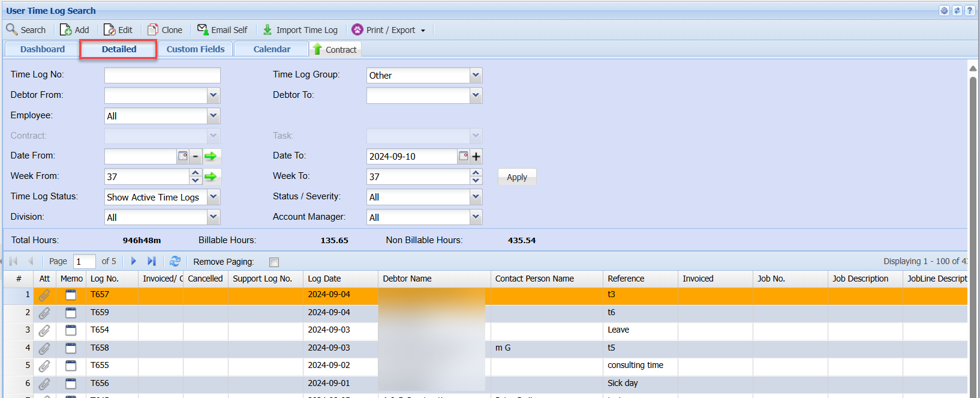980x398 pixels.
Task: Enable the Remove Paging checkbox
Action: click(x=274, y=262)
